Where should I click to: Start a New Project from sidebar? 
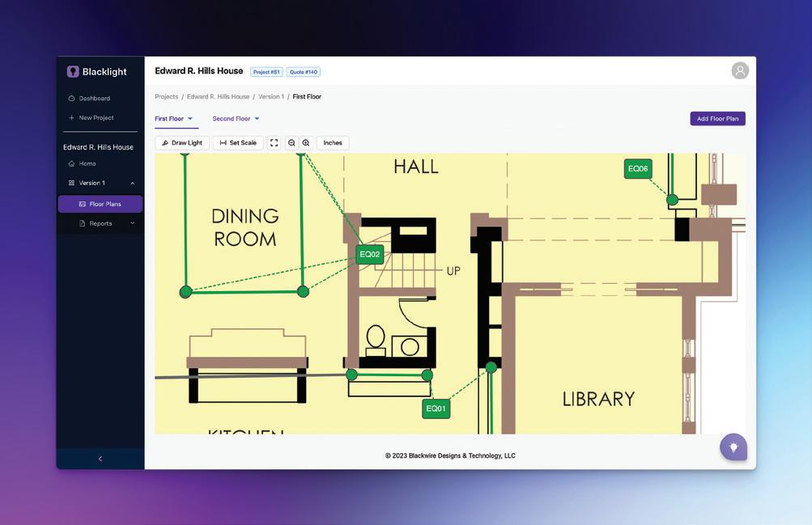(x=91, y=118)
